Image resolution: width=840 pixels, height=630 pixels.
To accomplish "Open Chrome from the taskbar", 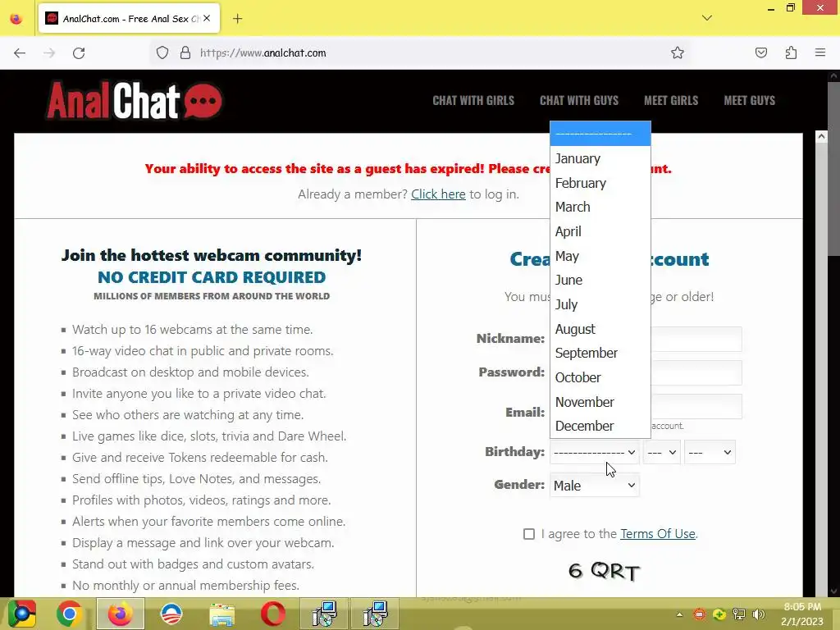I will 69,614.
